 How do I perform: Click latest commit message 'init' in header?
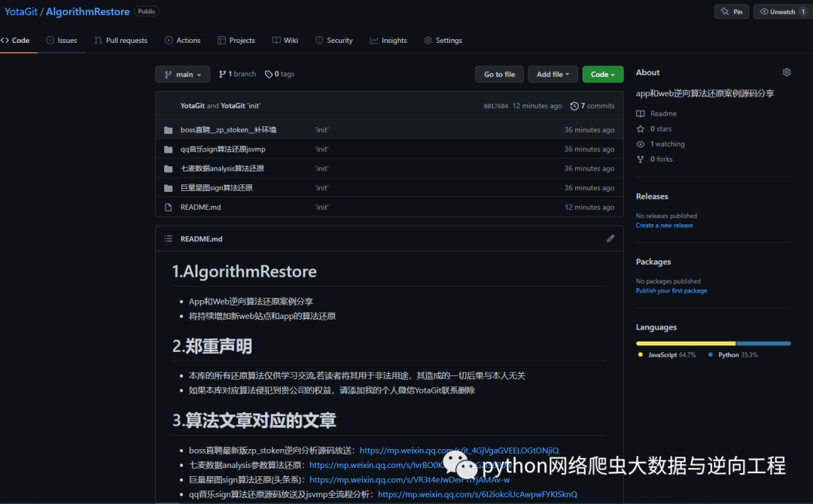point(254,105)
